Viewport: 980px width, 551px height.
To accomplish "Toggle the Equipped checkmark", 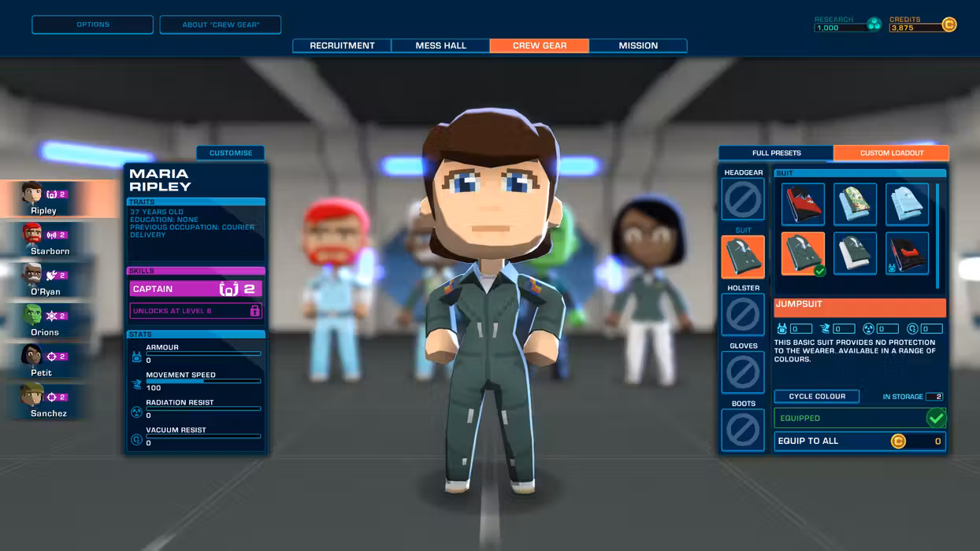I will coord(936,418).
